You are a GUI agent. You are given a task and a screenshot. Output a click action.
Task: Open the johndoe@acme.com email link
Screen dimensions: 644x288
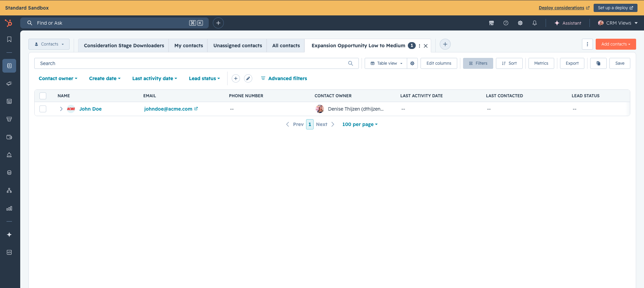pos(168,109)
